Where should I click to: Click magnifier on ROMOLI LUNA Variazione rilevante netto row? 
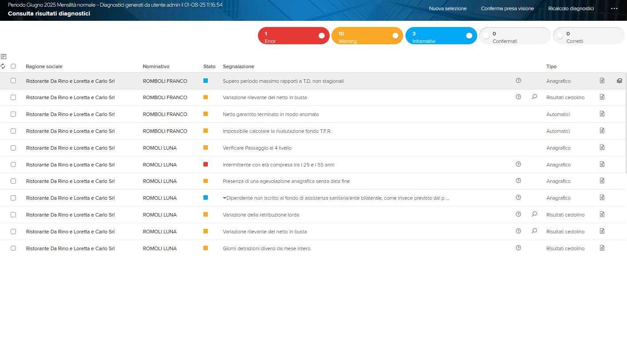tap(534, 231)
